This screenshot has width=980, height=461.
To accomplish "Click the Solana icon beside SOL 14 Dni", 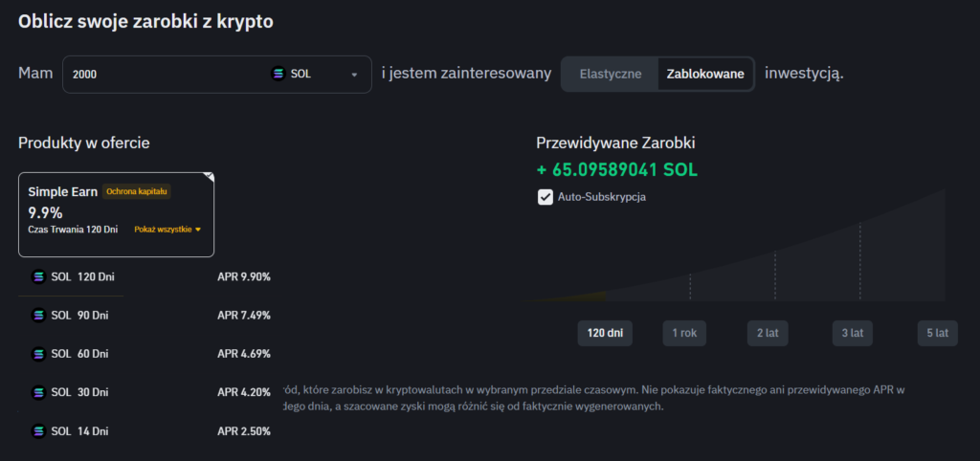I will point(39,431).
